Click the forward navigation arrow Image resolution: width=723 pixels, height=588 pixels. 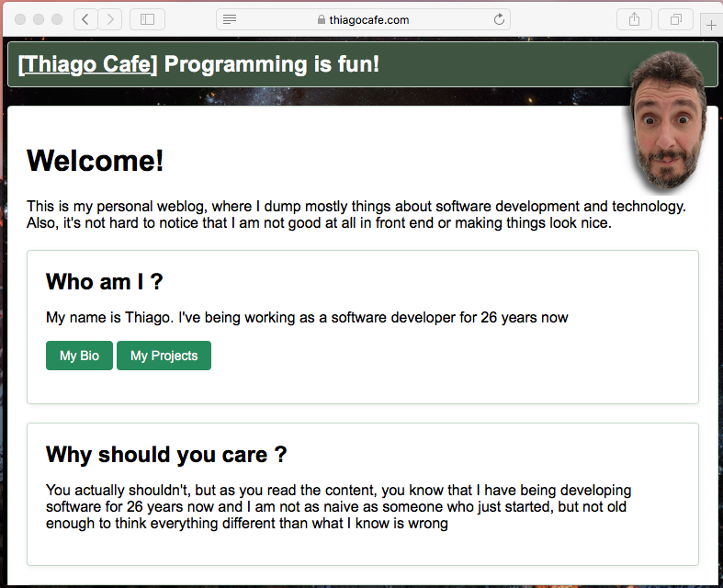click(x=110, y=19)
